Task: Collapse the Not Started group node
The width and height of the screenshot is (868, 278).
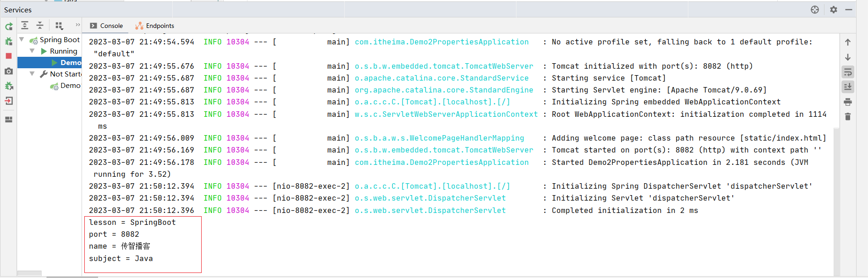Action: (32, 74)
